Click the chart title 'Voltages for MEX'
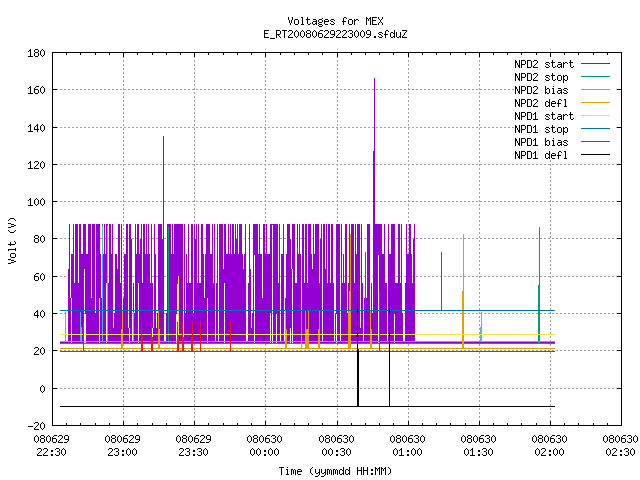 pyautogui.click(x=335, y=21)
